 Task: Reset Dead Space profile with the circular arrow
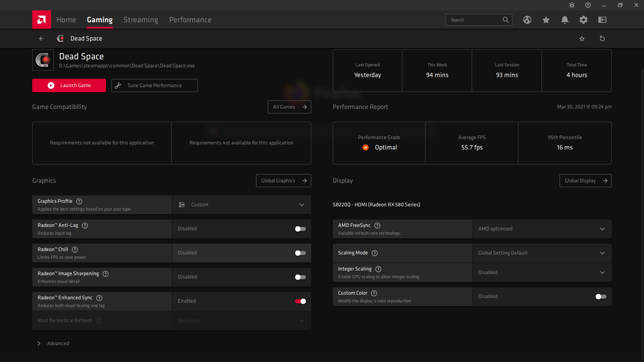click(602, 39)
